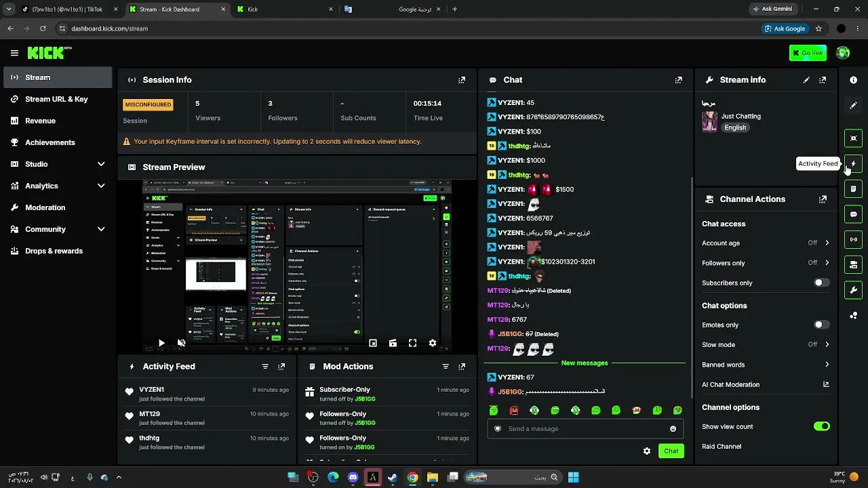
Task: Expand the Community menu section
Action: click(101, 229)
